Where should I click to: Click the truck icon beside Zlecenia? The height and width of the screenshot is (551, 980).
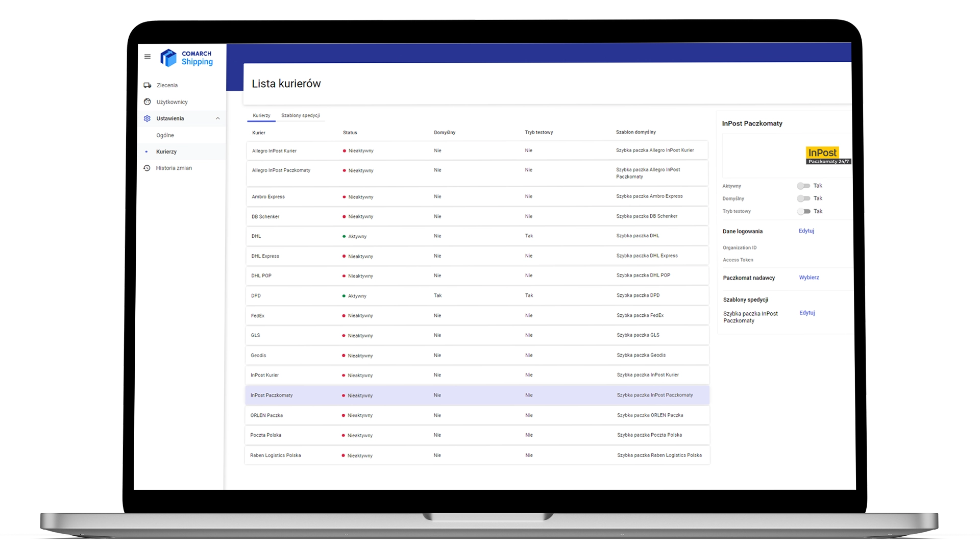[148, 85]
